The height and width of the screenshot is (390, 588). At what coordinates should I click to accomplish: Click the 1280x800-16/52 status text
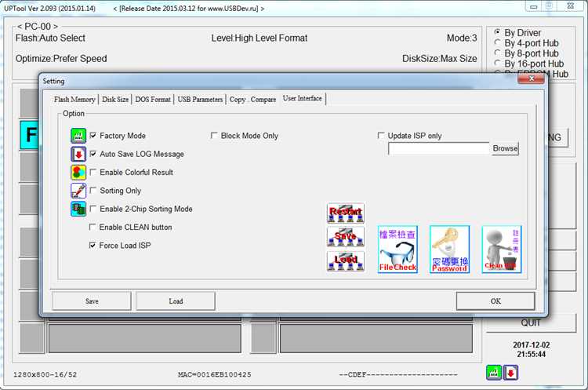(x=45, y=374)
